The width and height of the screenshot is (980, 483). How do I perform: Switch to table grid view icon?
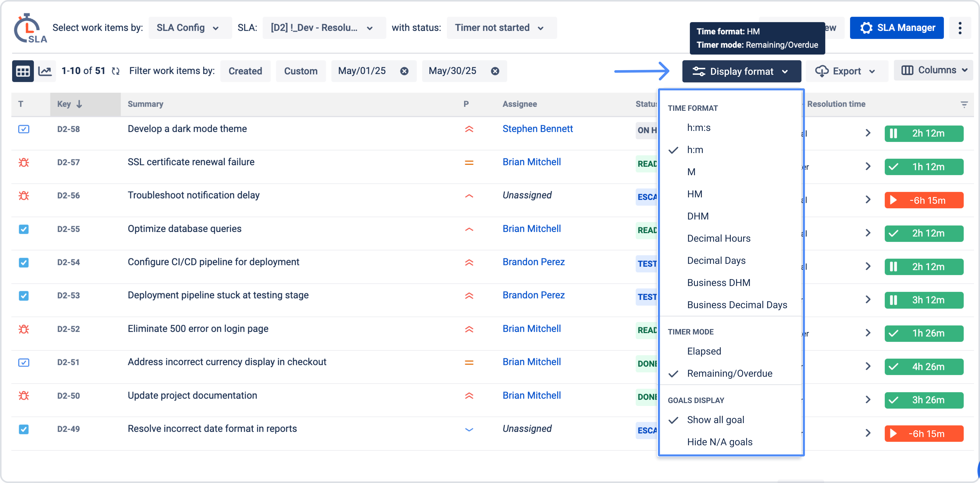click(23, 71)
